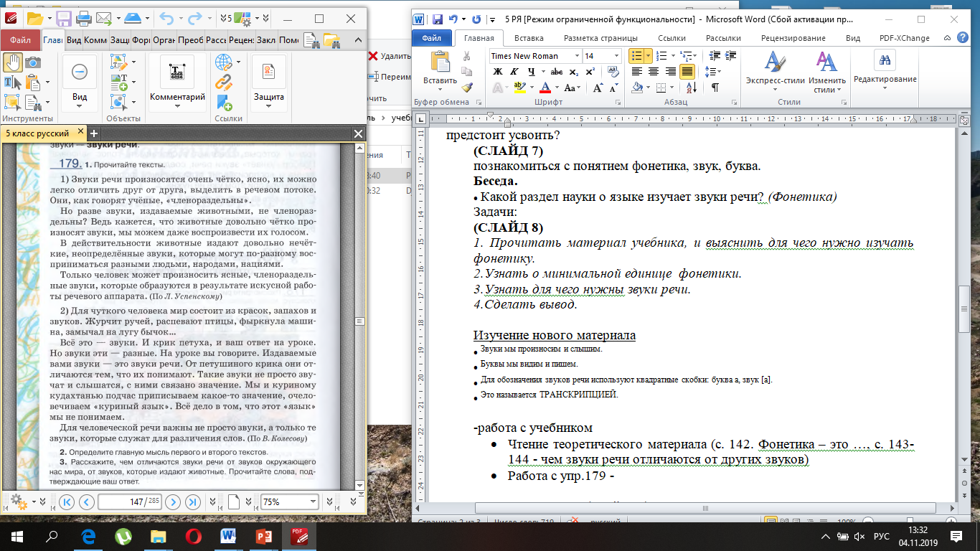The width and height of the screenshot is (980, 551).
Task: Click the Add Bookmark icon
Action: click(224, 102)
